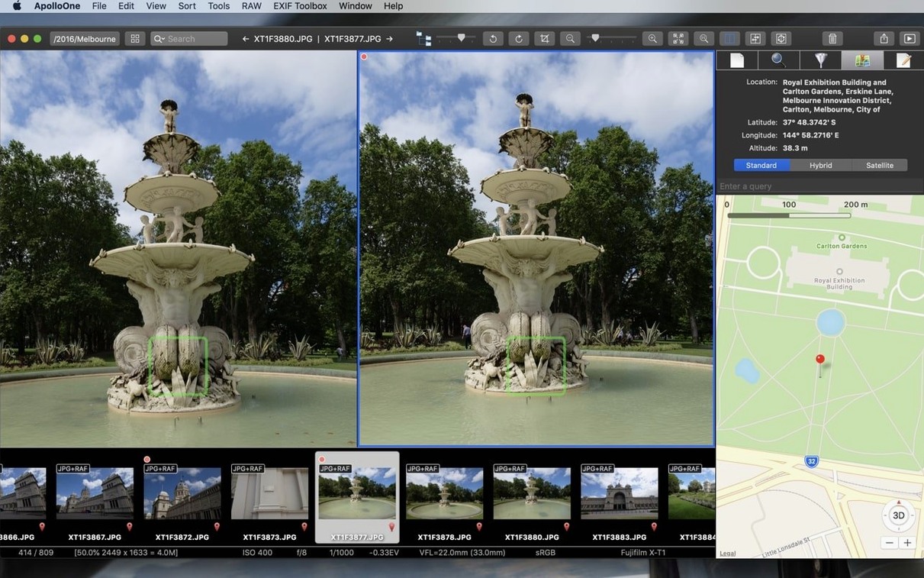Open the notes pencil inspector tab
Image resolution: width=924 pixels, height=578 pixels.
(x=903, y=60)
